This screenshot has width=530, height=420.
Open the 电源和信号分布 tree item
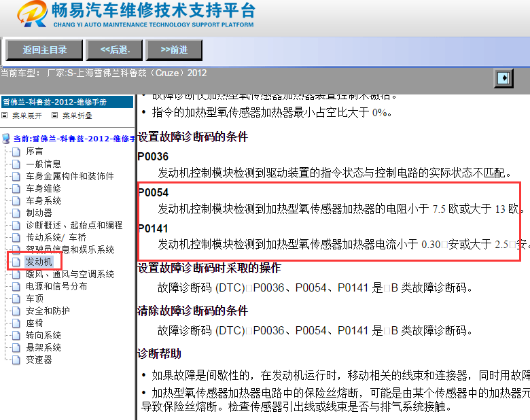click(x=56, y=286)
